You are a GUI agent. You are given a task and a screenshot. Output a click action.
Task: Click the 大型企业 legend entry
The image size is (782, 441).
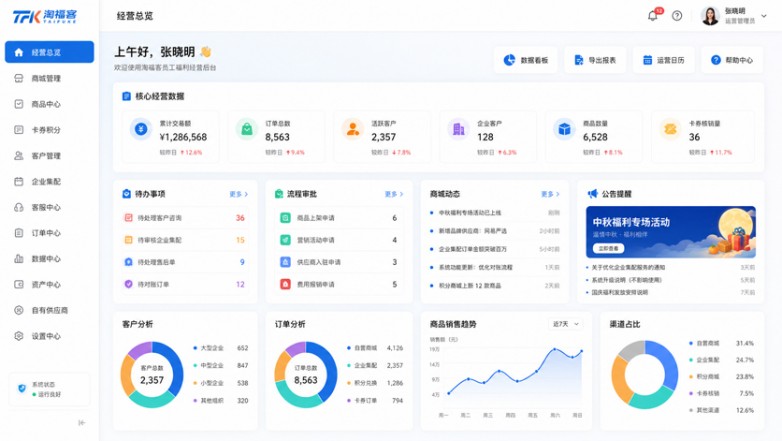[x=220, y=348]
